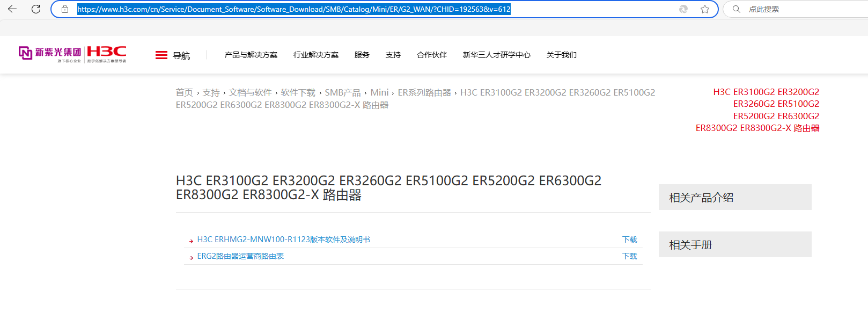Click 支持 breadcrumb link

point(211,92)
